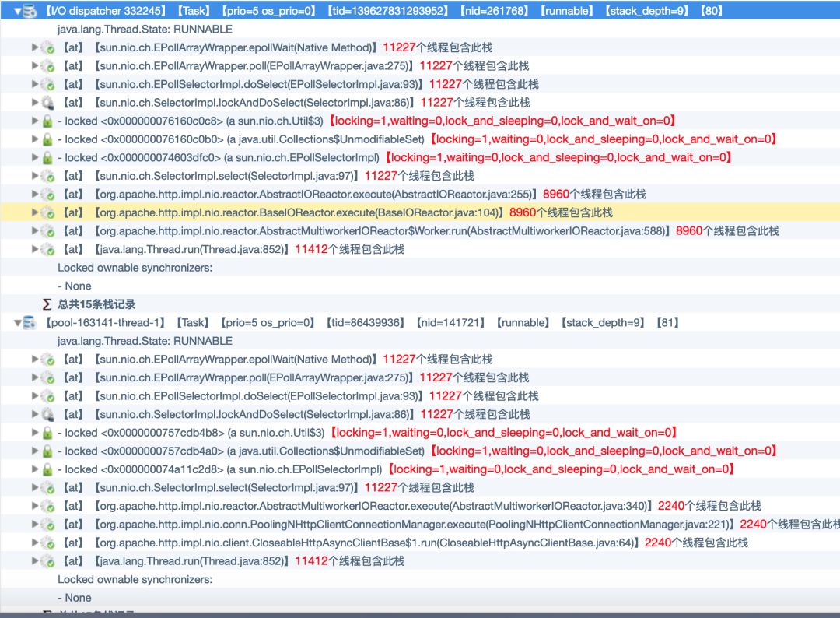Screen dimensions: 840x618
Task: Click the lock icon for 0x0000000757cdb4b8
Action: tap(47, 433)
